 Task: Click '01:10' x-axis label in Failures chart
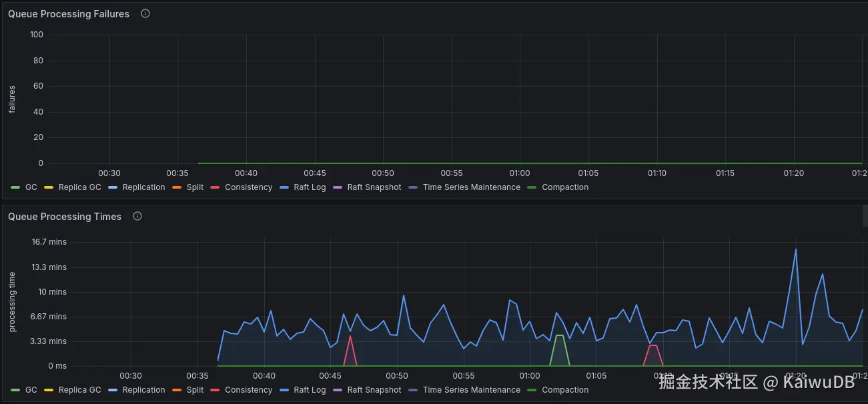(657, 173)
